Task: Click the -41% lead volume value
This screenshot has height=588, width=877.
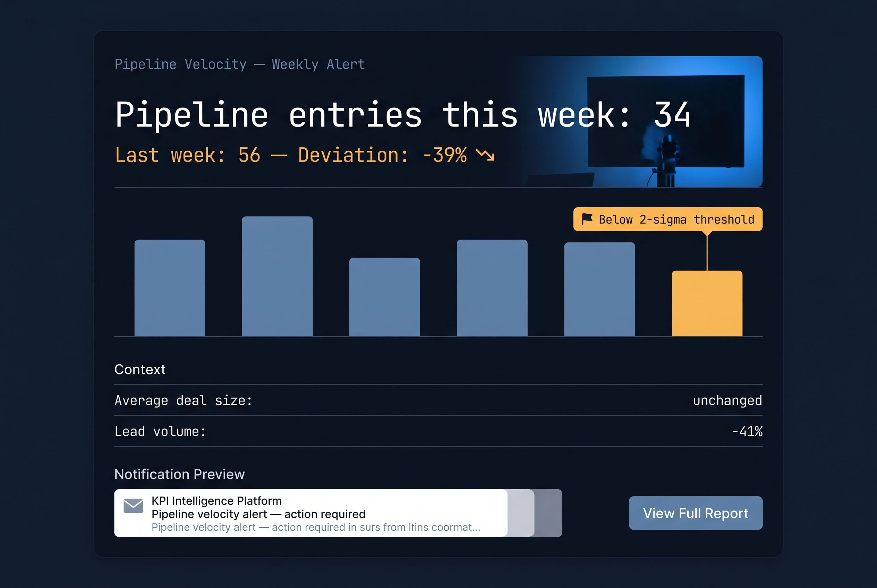Action: (x=747, y=432)
